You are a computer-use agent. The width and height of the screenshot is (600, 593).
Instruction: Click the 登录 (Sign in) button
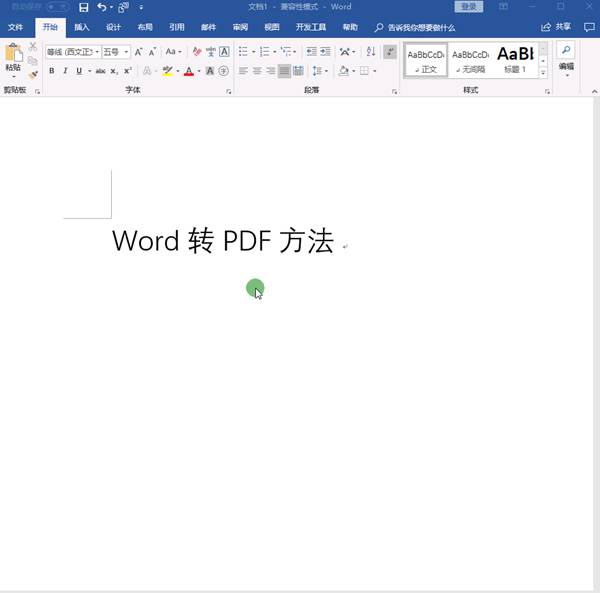[x=469, y=7]
